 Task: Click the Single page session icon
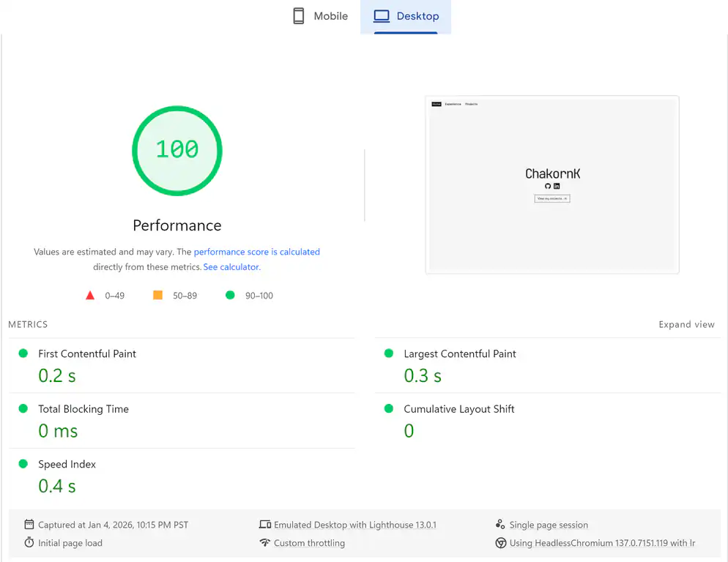point(499,525)
